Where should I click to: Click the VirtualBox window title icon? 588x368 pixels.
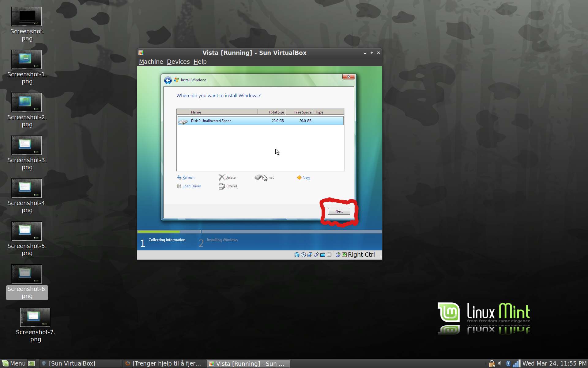pos(141,53)
